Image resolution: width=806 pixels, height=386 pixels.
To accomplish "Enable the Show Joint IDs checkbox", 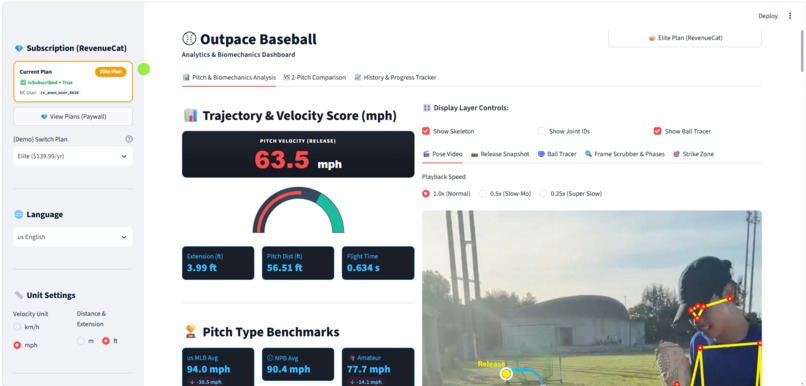I will (541, 131).
